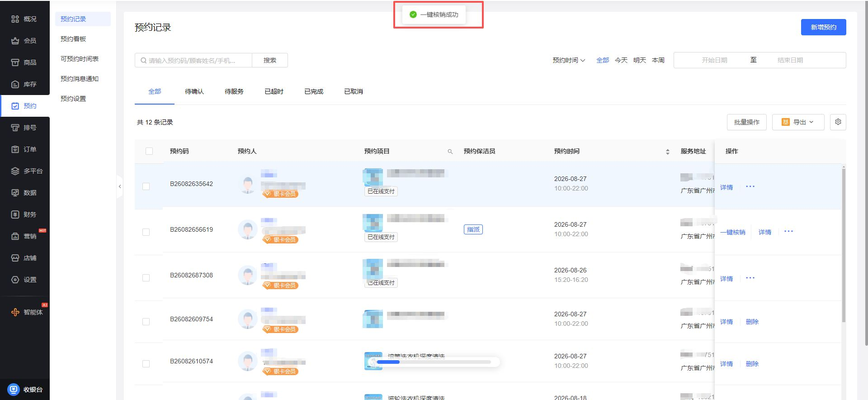Filter by 今天 quick date
Viewport: 868px width, 400px height.
click(x=621, y=60)
